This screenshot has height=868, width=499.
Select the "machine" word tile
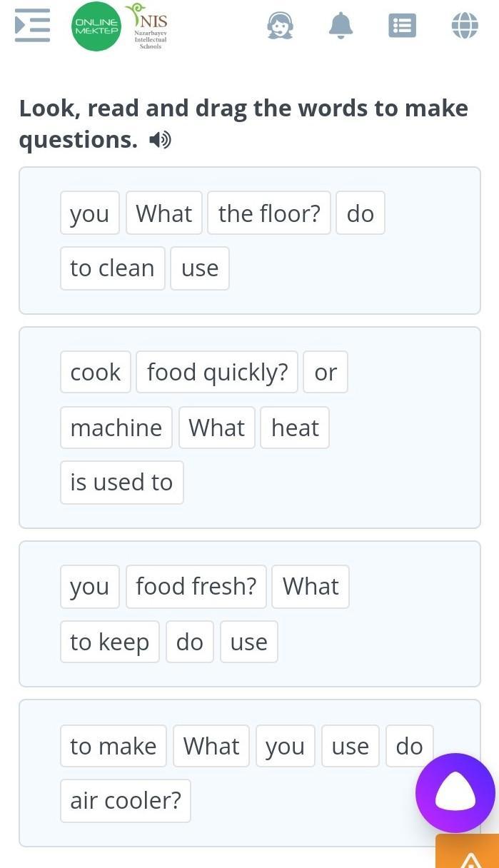tap(116, 428)
